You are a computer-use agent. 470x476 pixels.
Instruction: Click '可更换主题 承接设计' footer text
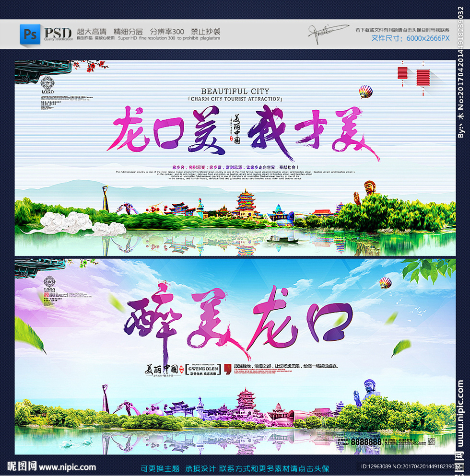(x=178, y=469)
